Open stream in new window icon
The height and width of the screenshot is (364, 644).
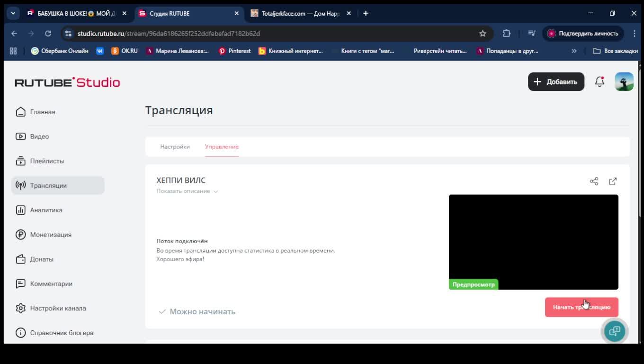(x=613, y=181)
